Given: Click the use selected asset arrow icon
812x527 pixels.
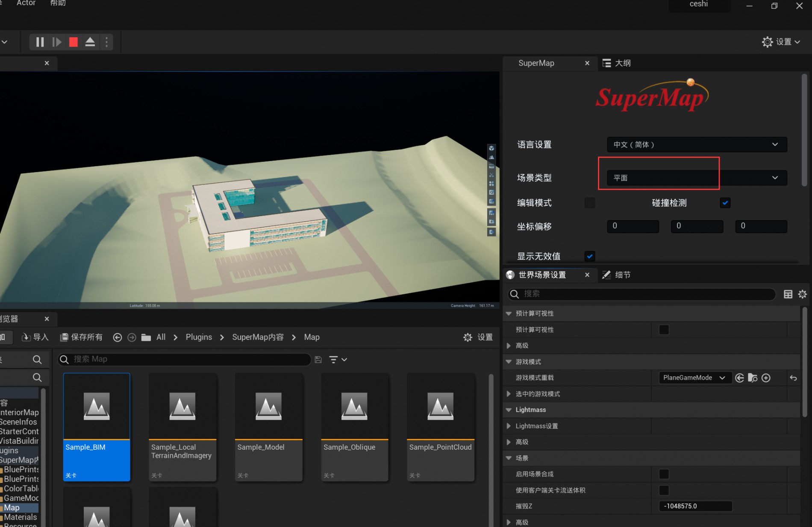Looking at the screenshot, I should point(740,378).
